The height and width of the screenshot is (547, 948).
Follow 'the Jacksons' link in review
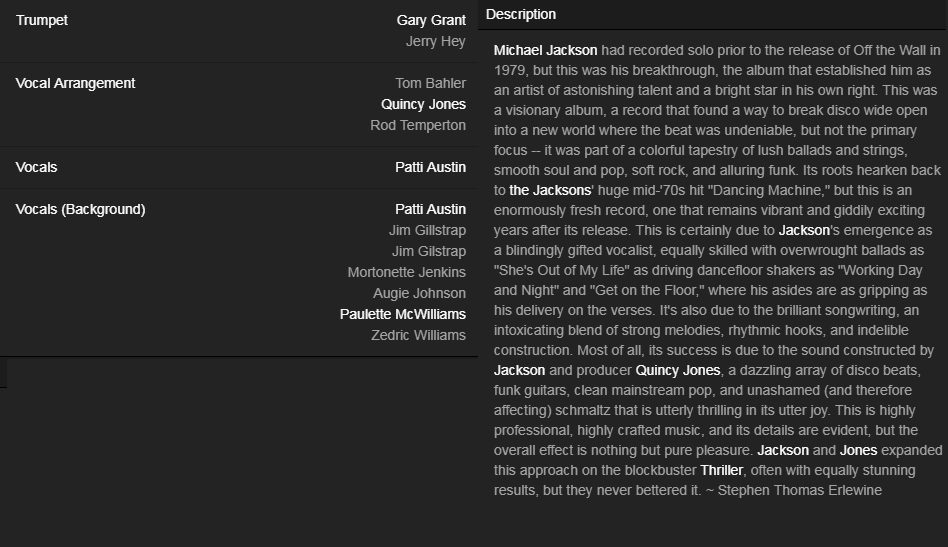coord(549,190)
